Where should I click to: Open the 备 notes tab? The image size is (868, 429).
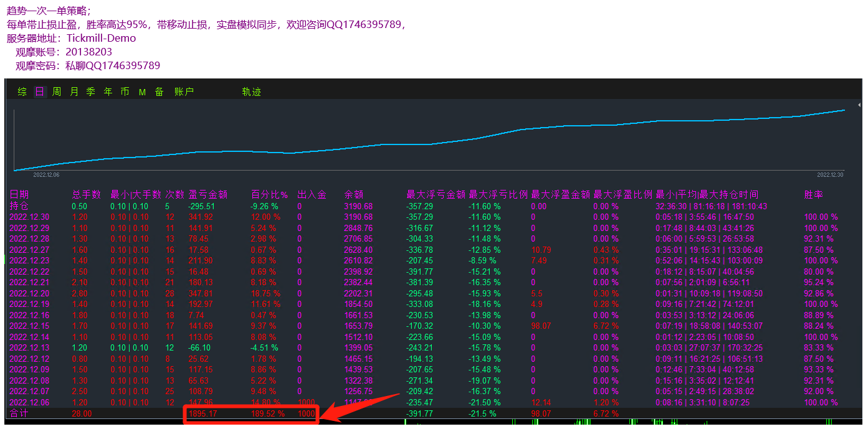pyautogui.click(x=160, y=92)
